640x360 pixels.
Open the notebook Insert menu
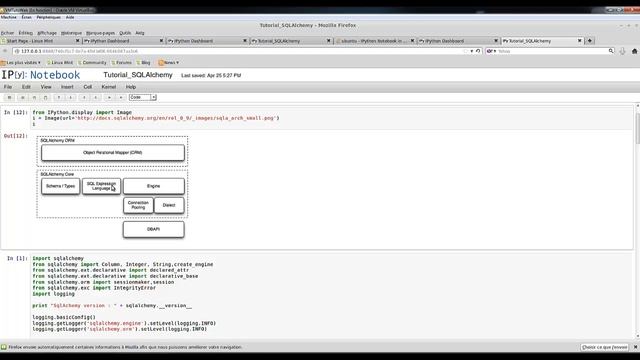[x=67, y=87]
